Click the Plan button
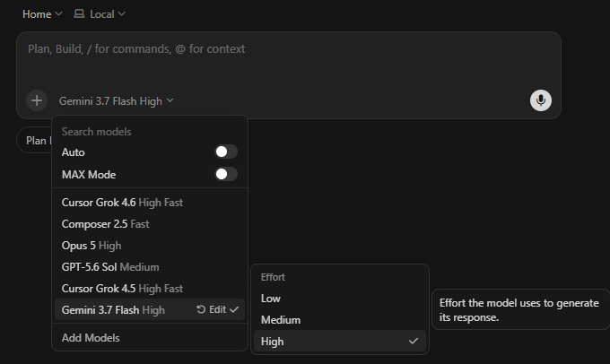610x364 pixels. click(34, 140)
